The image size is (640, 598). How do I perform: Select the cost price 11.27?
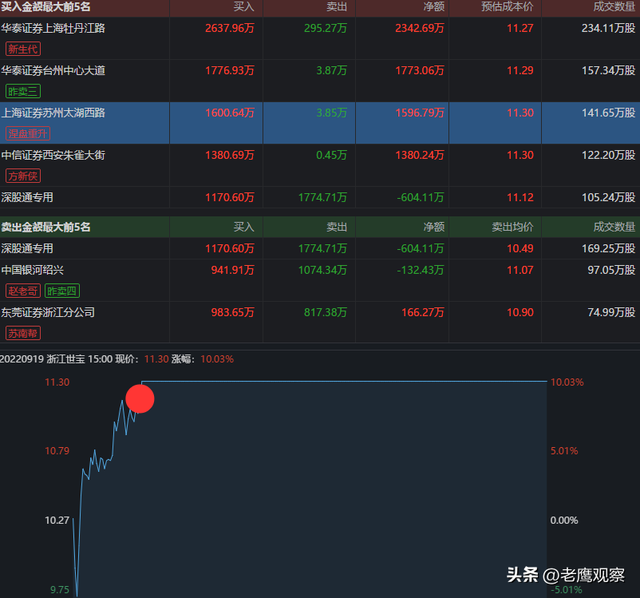[520, 28]
